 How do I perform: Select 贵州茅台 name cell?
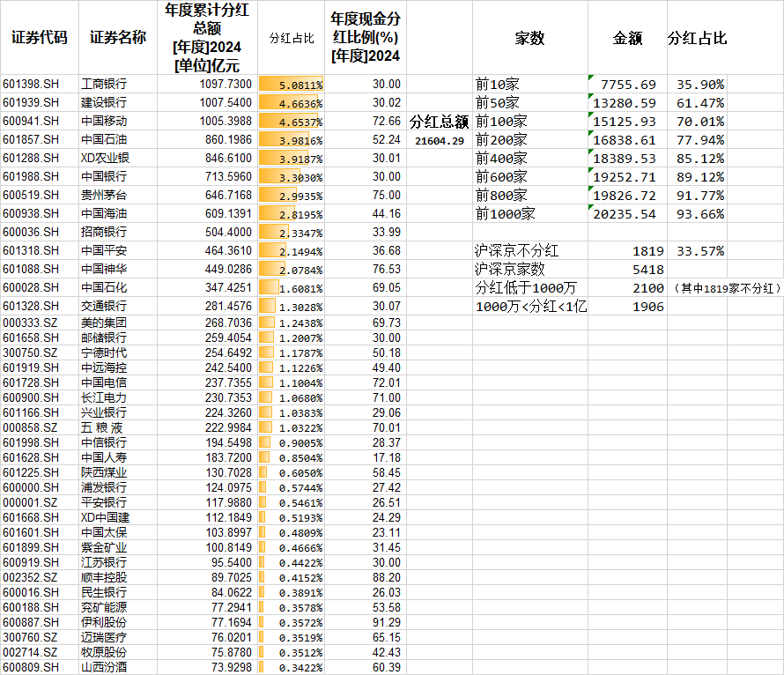[x=104, y=196]
